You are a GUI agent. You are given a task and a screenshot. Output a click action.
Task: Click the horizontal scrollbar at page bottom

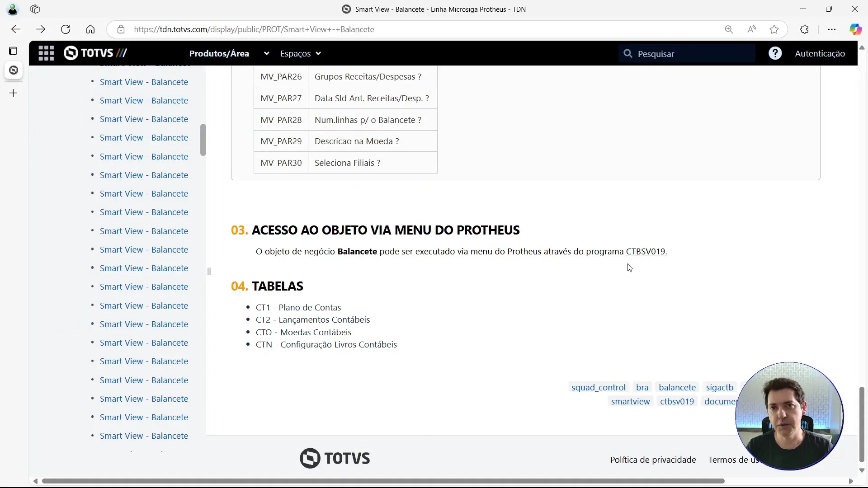tap(383, 481)
